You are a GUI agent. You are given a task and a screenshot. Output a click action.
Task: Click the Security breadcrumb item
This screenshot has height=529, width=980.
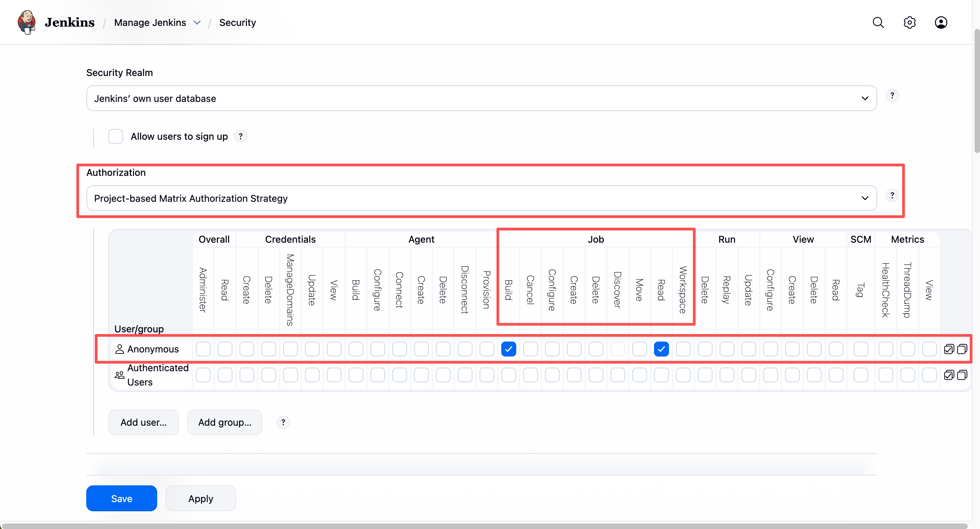coord(237,22)
